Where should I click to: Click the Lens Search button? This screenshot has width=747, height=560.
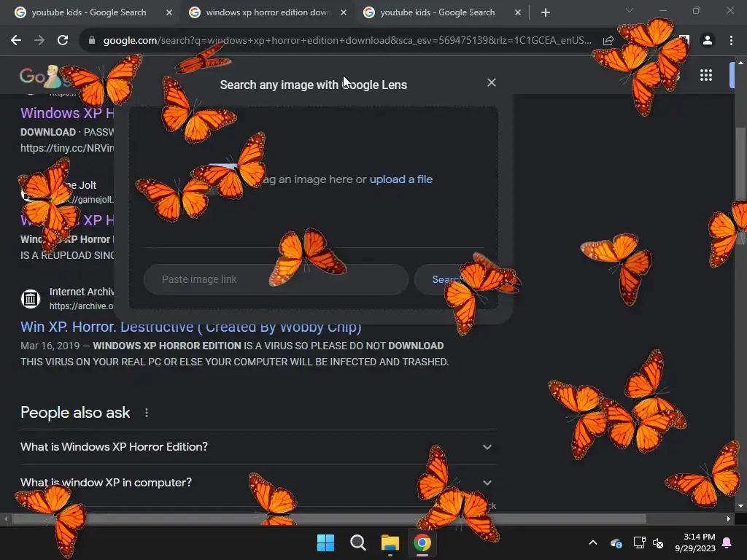[x=449, y=279]
